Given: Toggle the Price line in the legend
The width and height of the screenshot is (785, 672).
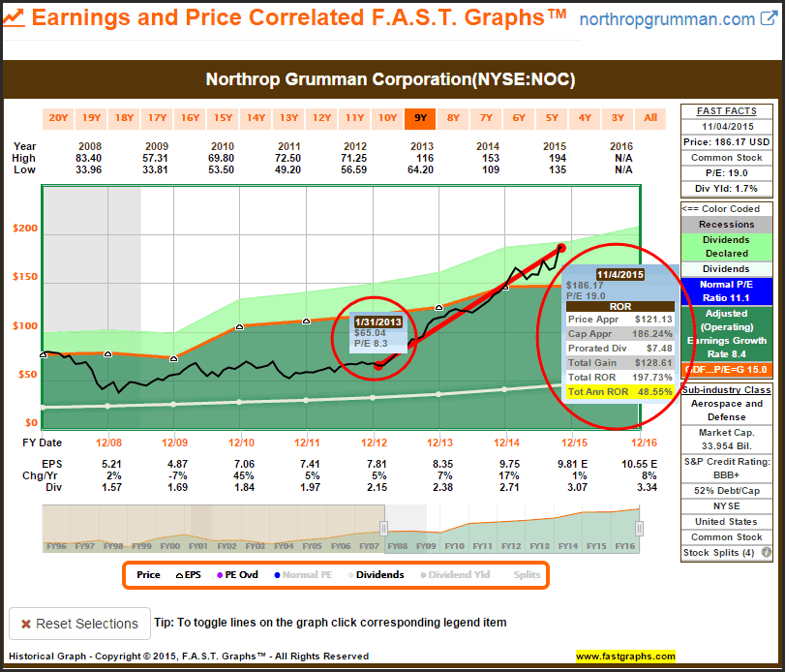Looking at the screenshot, I should pyautogui.click(x=148, y=575).
